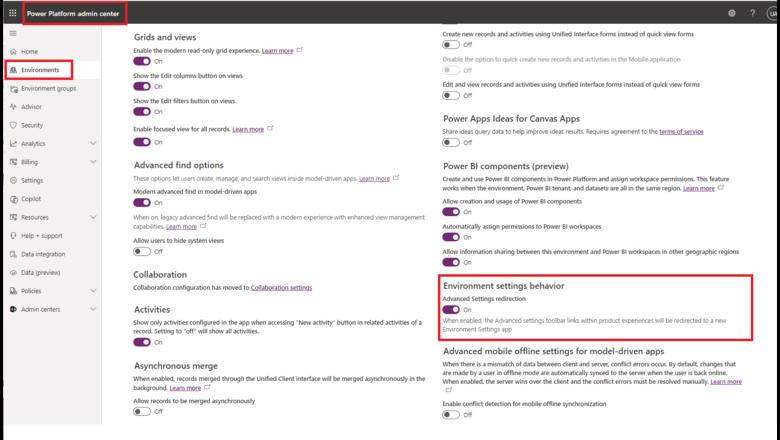Toggle Modern advanced find in model-driven apps
The height and width of the screenshot is (440, 780).
pos(142,202)
